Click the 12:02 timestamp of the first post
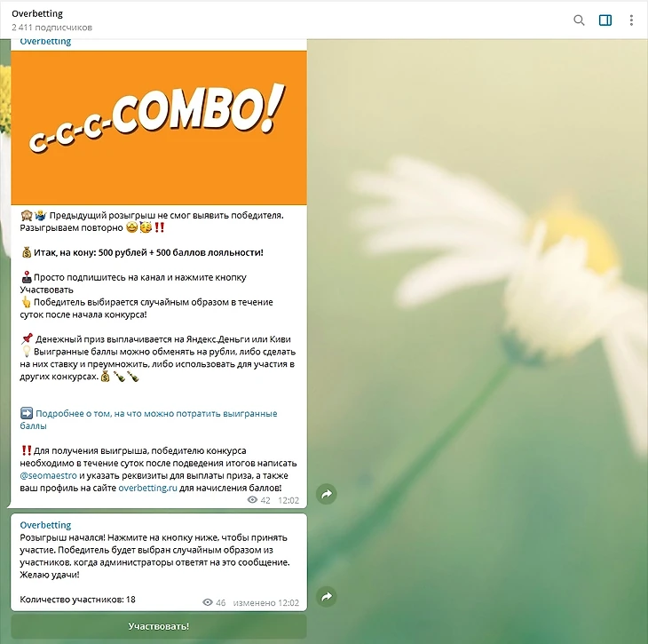This screenshot has width=648, height=644. [288, 500]
